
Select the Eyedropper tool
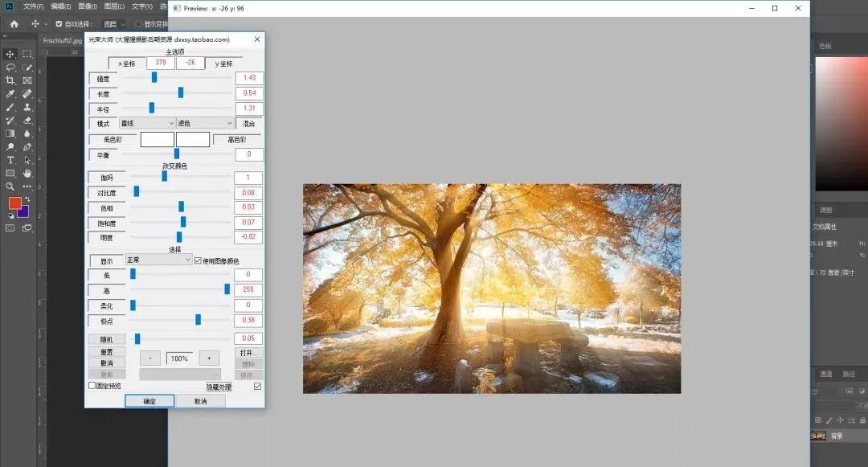click(10, 94)
